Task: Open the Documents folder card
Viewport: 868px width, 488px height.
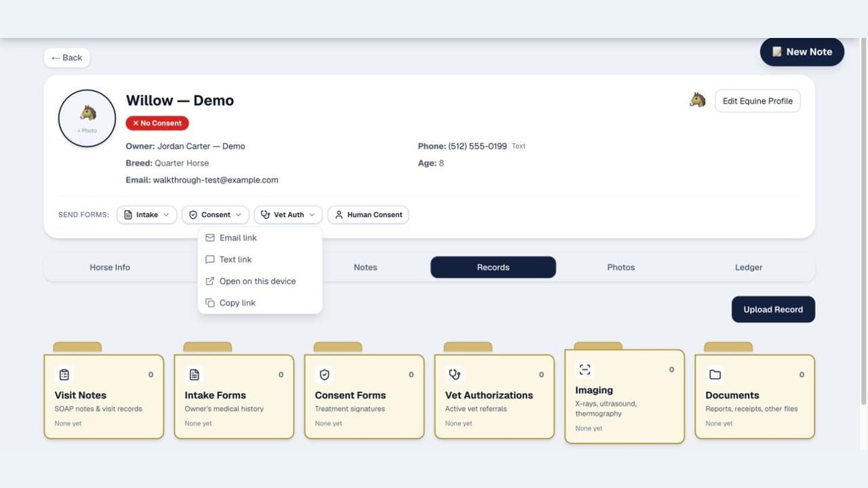Action: (x=755, y=396)
